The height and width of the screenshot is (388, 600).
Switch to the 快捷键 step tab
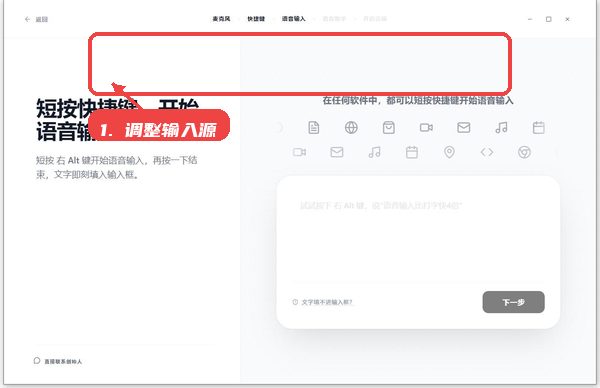point(256,19)
